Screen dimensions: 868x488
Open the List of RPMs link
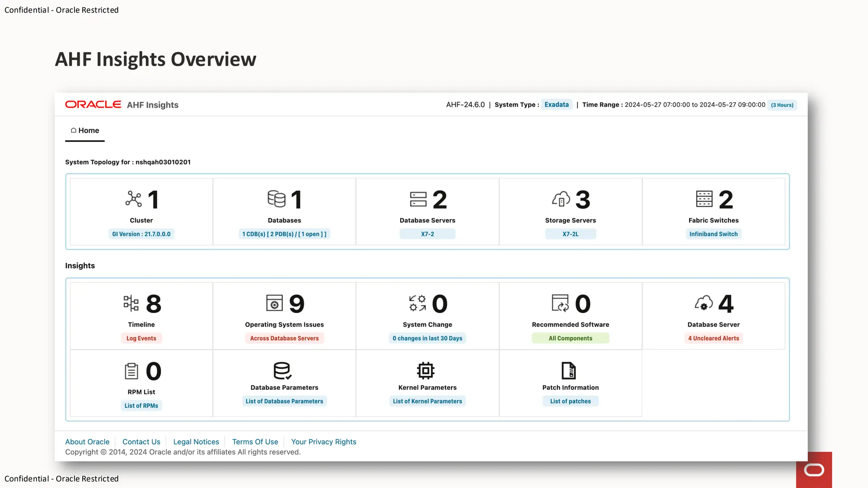(x=141, y=406)
